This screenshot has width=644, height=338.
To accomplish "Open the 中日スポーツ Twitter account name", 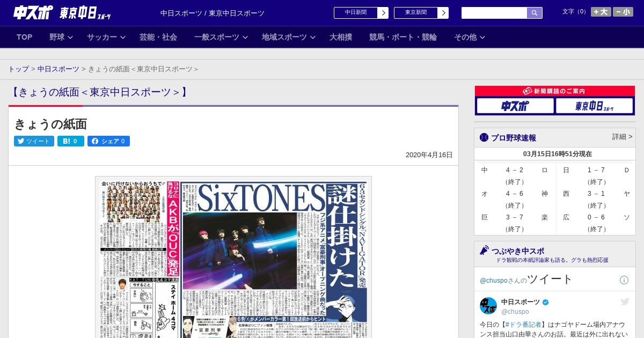I will (520, 302).
